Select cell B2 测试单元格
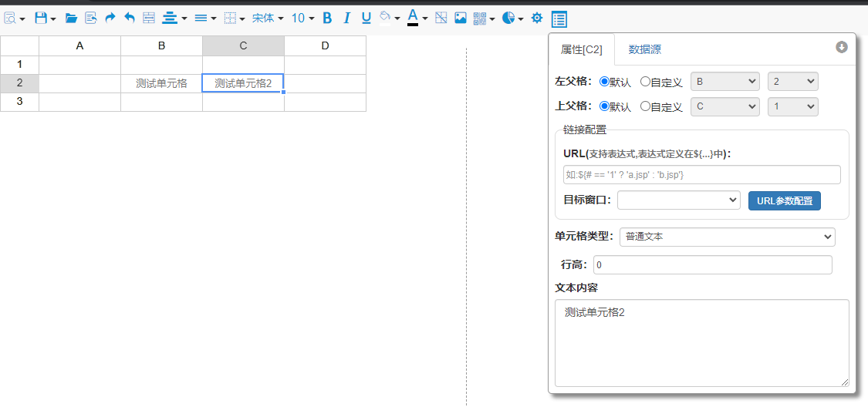The image size is (868, 407). [162, 83]
